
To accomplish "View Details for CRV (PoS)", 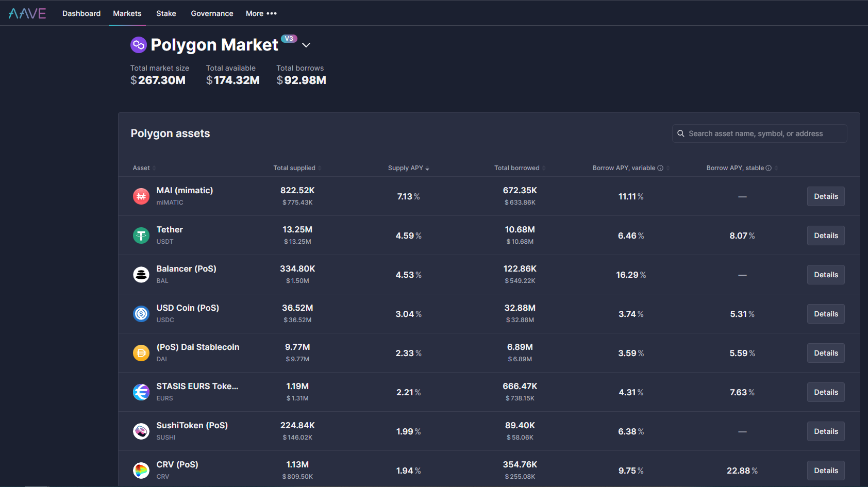I will click(826, 471).
